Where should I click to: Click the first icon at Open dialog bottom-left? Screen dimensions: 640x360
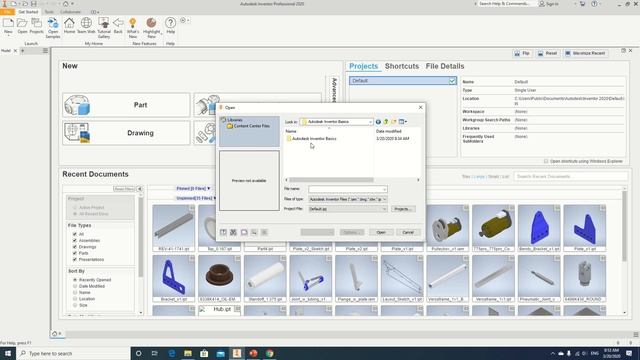223,232
